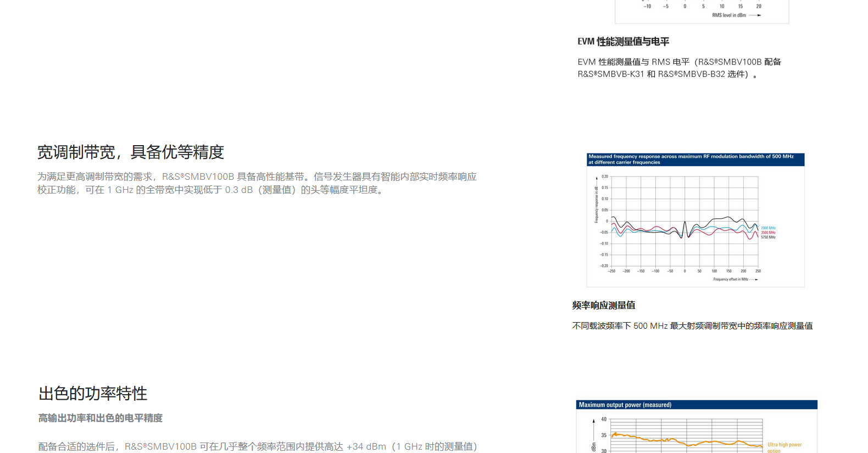
Task: Click the RMS level in dBm axis label
Action: coord(729,15)
